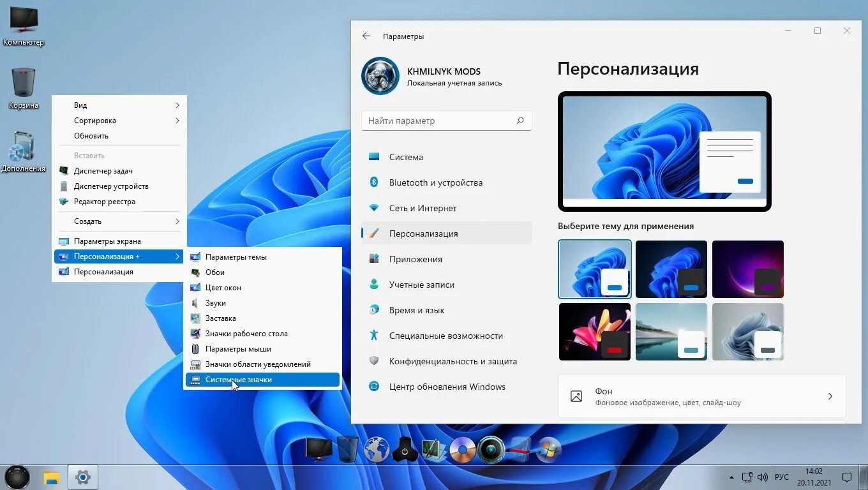
Task: Click the network icon in the system tray
Action: point(747,477)
